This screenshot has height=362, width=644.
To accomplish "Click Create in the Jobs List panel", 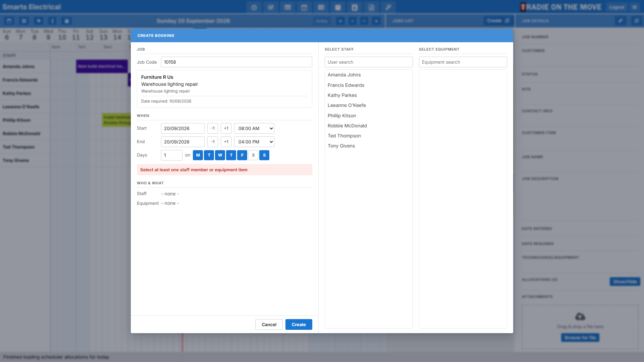I will tap(494, 21).
